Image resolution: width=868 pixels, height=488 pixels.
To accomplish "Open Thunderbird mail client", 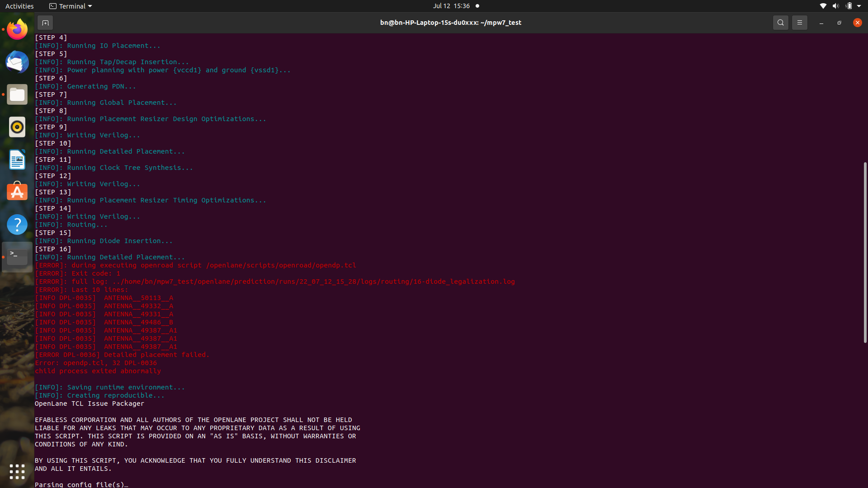I will pyautogui.click(x=17, y=62).
